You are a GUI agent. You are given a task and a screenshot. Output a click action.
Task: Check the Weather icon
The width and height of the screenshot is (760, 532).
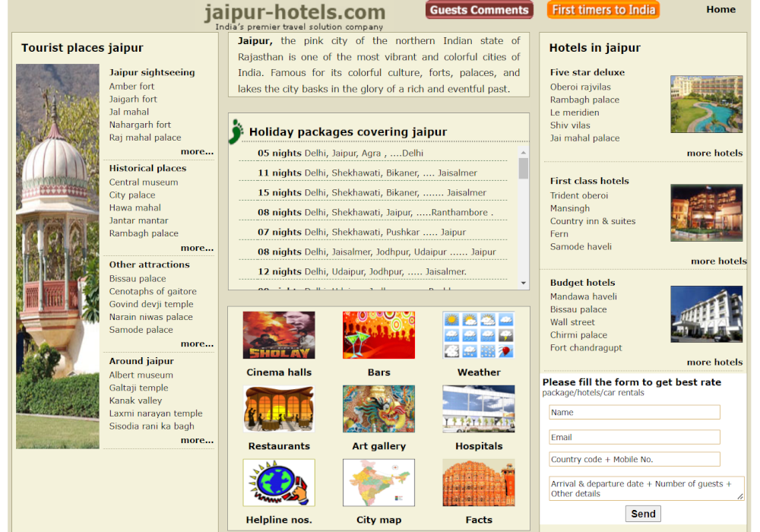(x=479, y=334)
